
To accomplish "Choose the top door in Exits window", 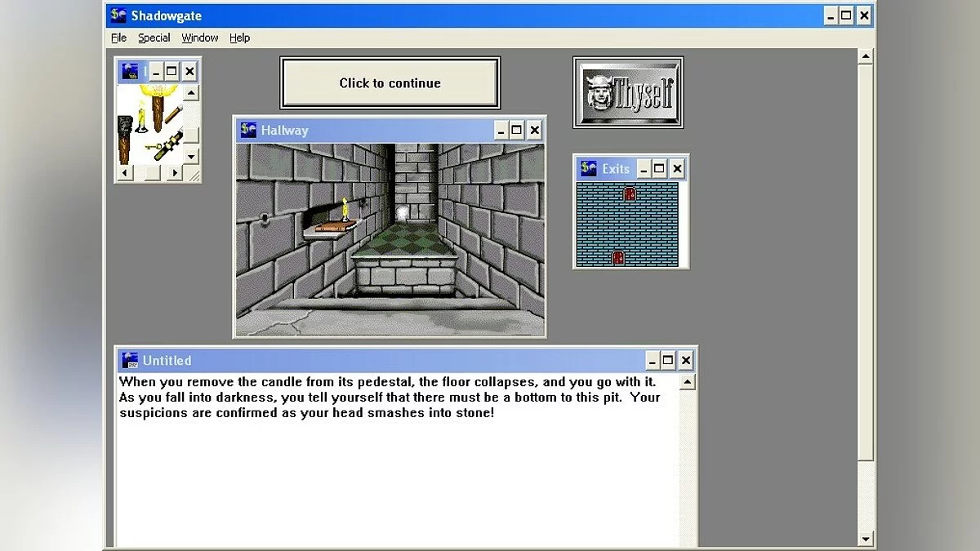I will (x=630, y=193).
